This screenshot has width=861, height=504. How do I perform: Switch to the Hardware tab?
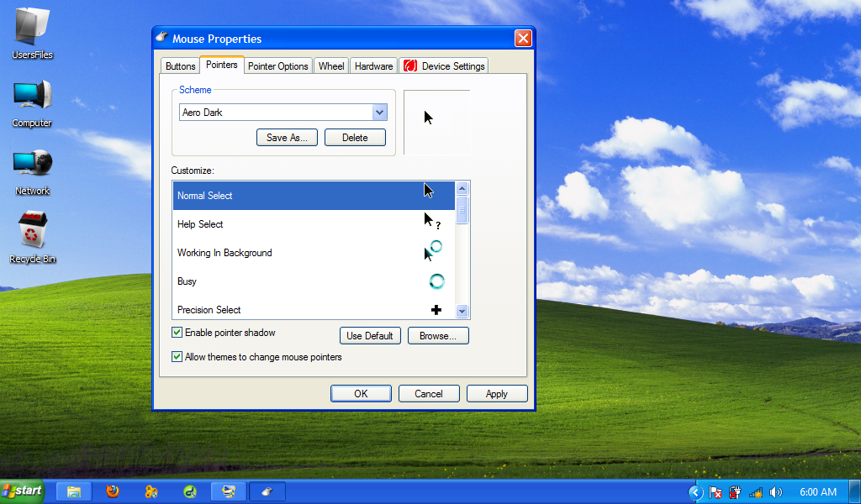pyautogui.click(x=373, y=66)
